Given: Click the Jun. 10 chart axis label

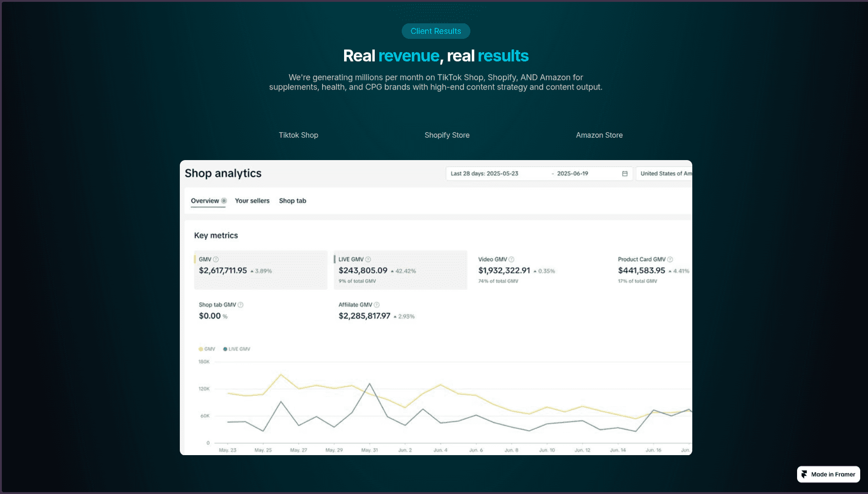Looking at the screenshot, I should 547,450.
